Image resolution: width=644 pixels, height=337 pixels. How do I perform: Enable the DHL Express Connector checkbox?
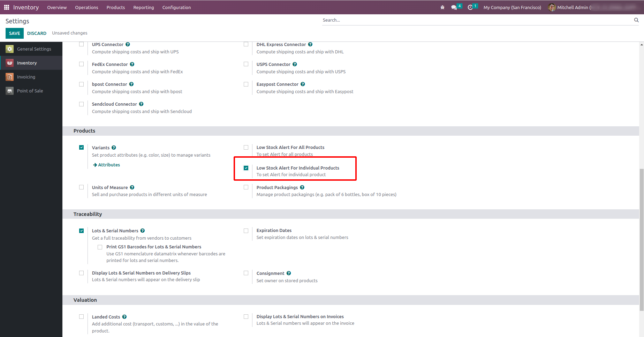[x=246, y=44]
